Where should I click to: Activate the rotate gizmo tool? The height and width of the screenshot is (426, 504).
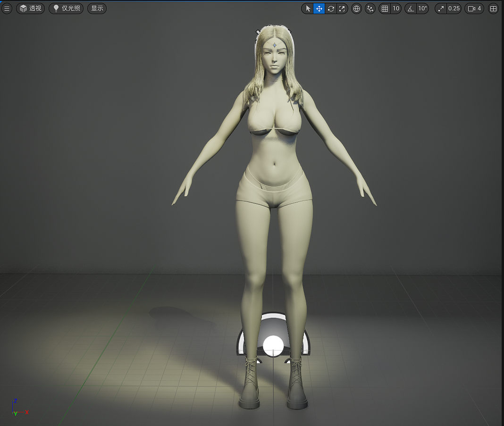[331, 8]
